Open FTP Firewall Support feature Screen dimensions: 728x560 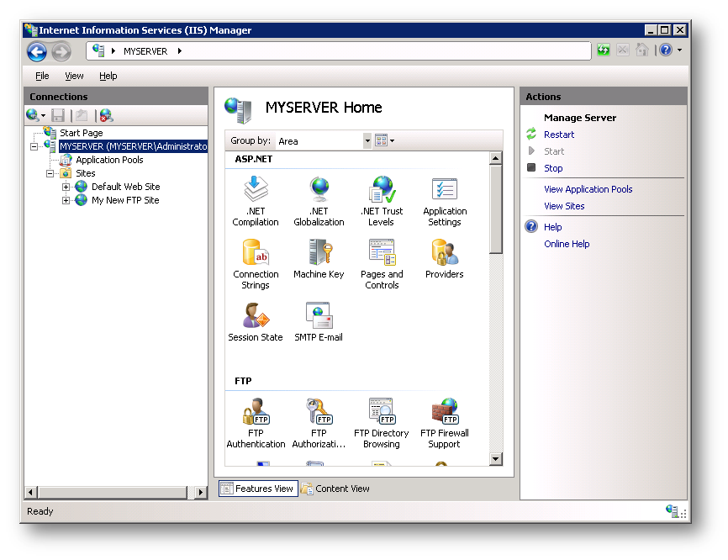(445, 423)
